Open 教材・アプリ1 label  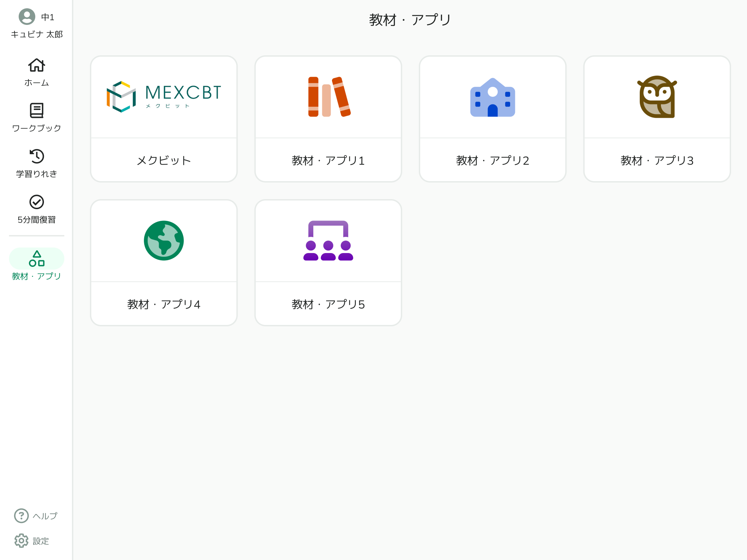click(328, 160)
